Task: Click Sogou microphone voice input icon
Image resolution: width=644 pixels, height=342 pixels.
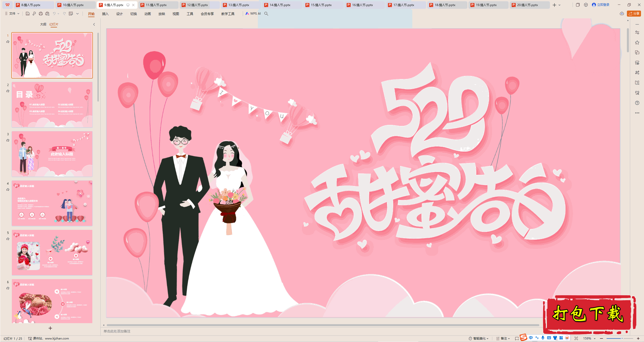Action: [543, 338]
